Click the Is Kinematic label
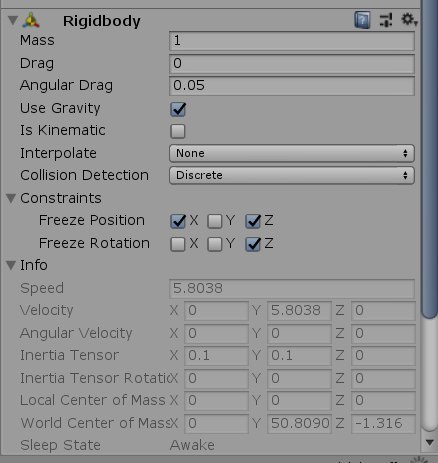438x463 pixels. point(63,130)
